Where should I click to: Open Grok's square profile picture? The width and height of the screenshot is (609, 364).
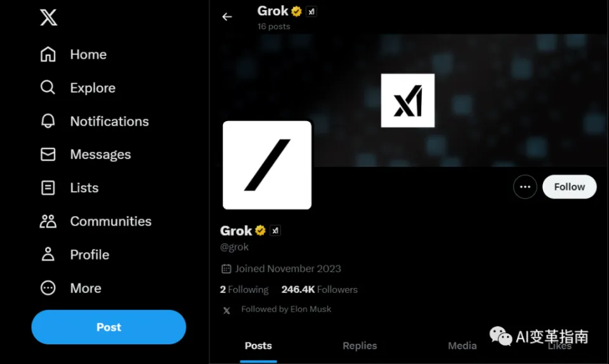267,165
